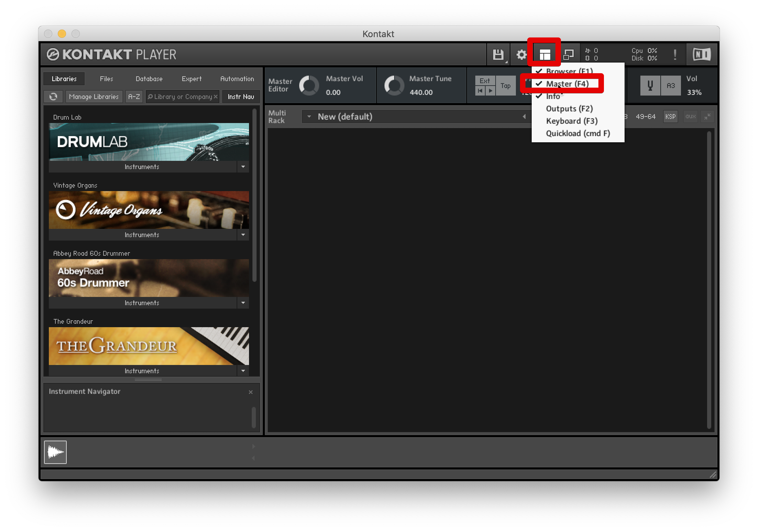Click Manage Libraries button
Screen dimensions: 758x532
pyautogui.click(x=94, y=97)
